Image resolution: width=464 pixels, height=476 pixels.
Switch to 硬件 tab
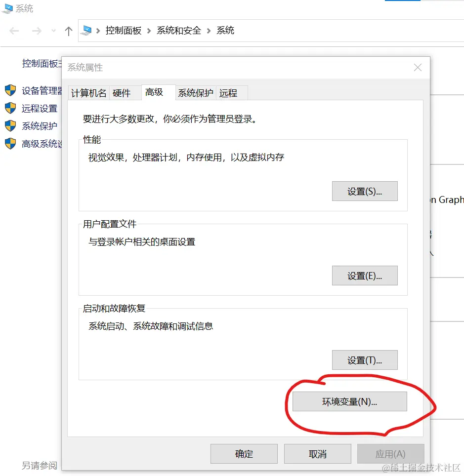pos(125,93)
